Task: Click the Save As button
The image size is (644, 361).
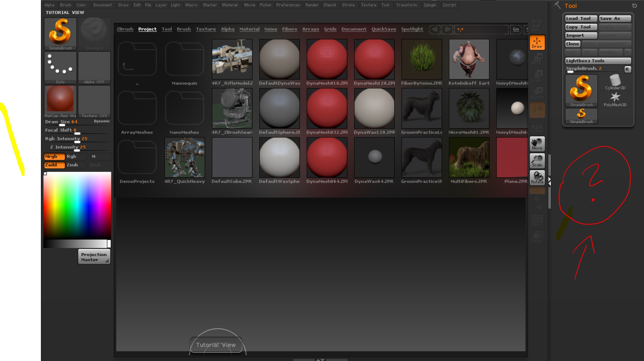Action: click(x=615, y=18)
